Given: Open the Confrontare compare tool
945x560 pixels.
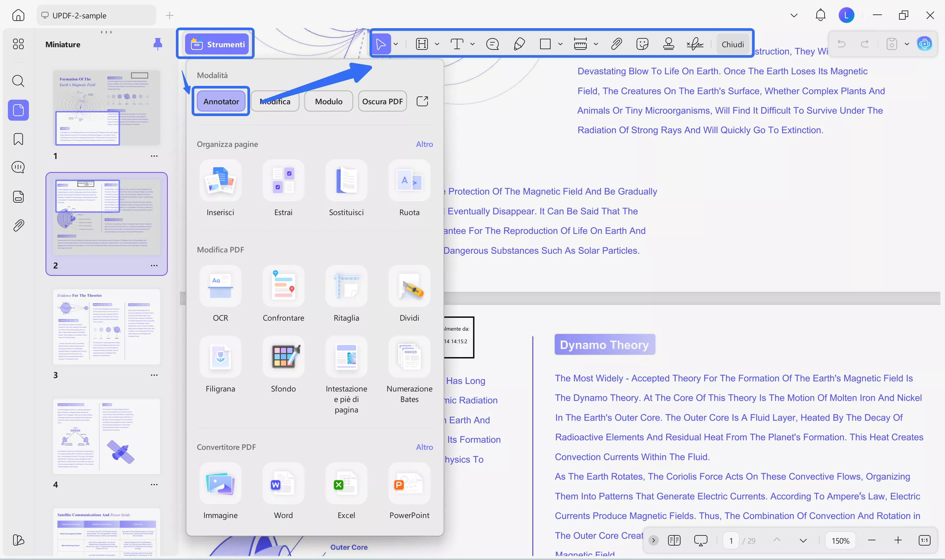Looking at the screenshot, I should pyautogui.click(x=283, y=287).
